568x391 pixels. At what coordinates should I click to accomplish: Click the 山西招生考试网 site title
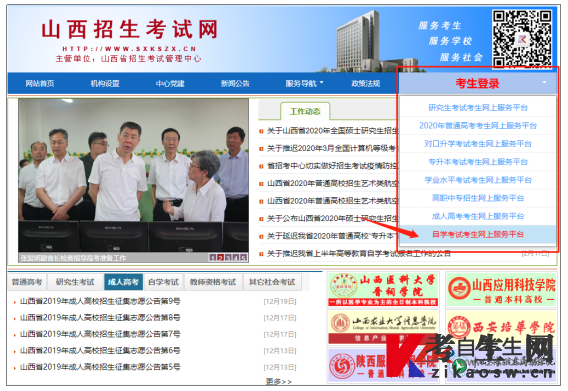coord(129,29)
